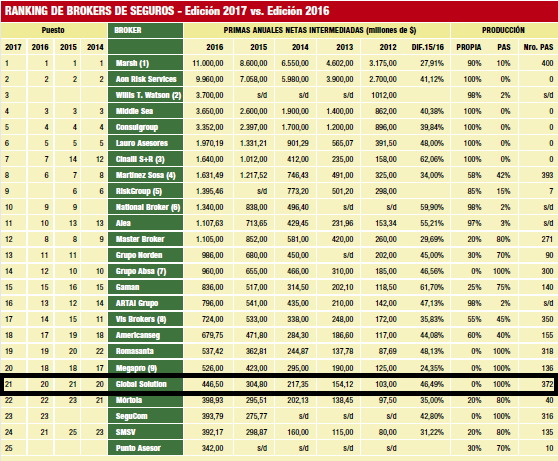Screen dimensions: 558x461
Task: Click the BROKER column header
Action: (146, 30)
